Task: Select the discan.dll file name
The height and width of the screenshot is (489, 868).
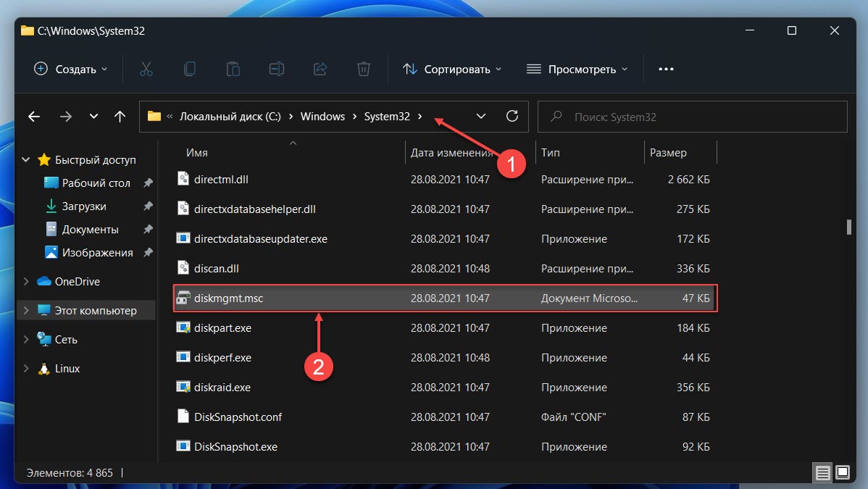Action: [217, 269]
